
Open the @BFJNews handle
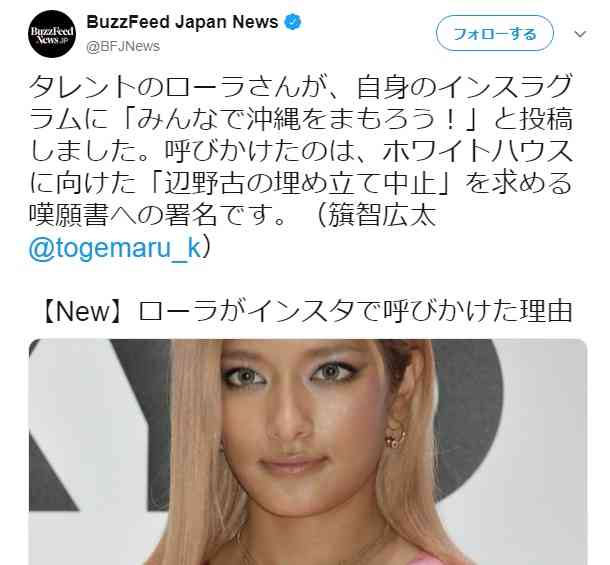click(x=123, y=46)
